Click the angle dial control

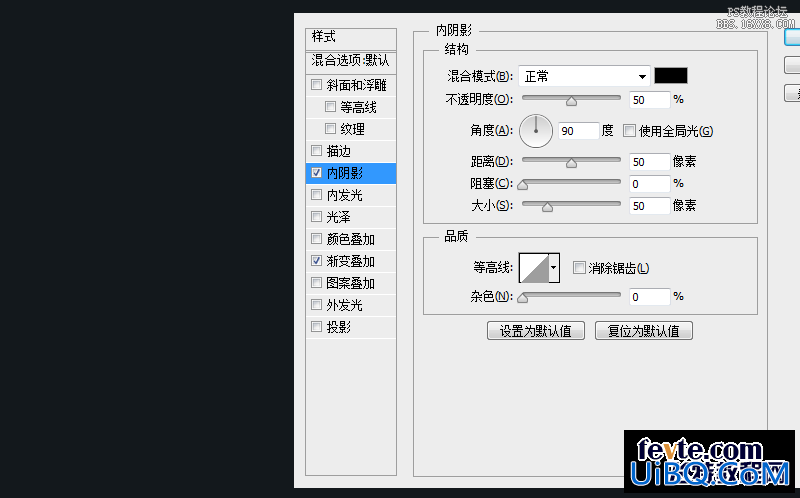pyautogui.click(x=536, y=131)
